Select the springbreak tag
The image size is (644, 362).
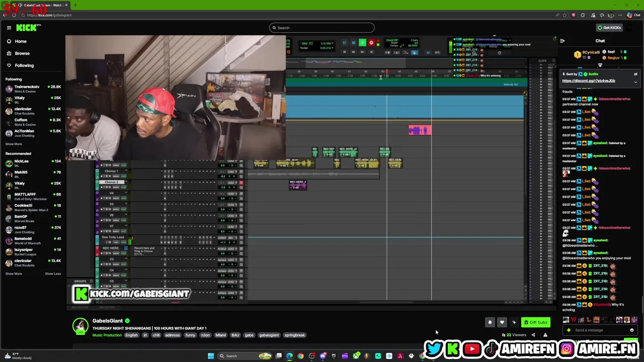pos(294,335)
